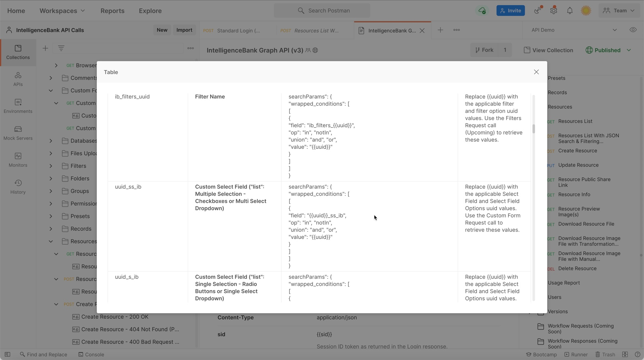Open the notifications bell
Viewport: 644px width, 360px height.
570,11
